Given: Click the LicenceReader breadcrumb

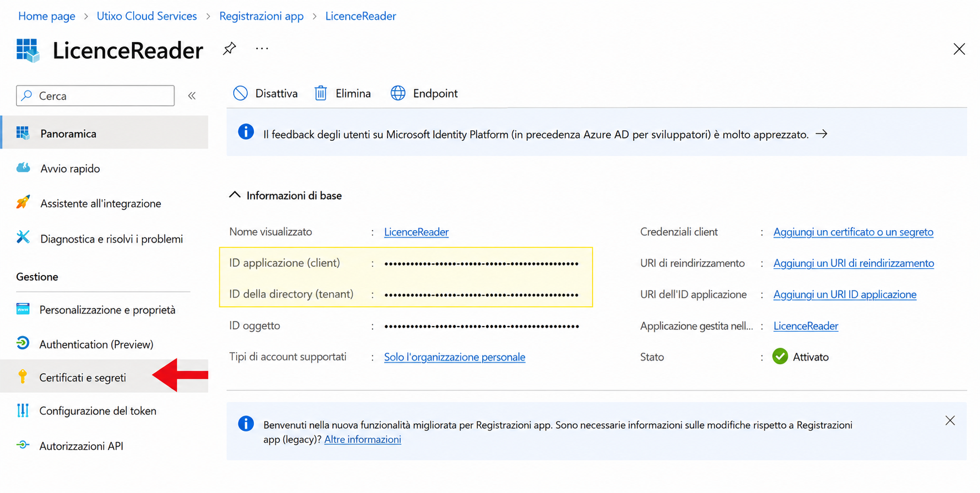Looking at the screenshot, I should tap(361, 16).
